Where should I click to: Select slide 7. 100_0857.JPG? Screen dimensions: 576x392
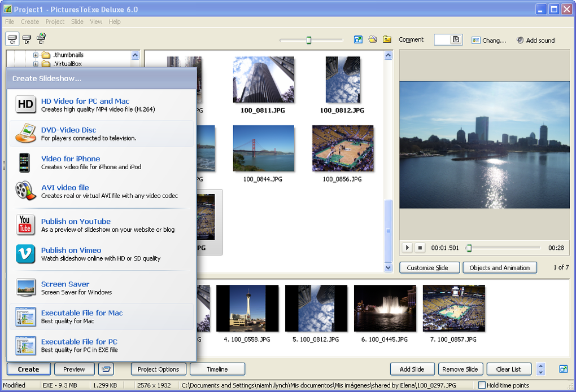point(454,309)
